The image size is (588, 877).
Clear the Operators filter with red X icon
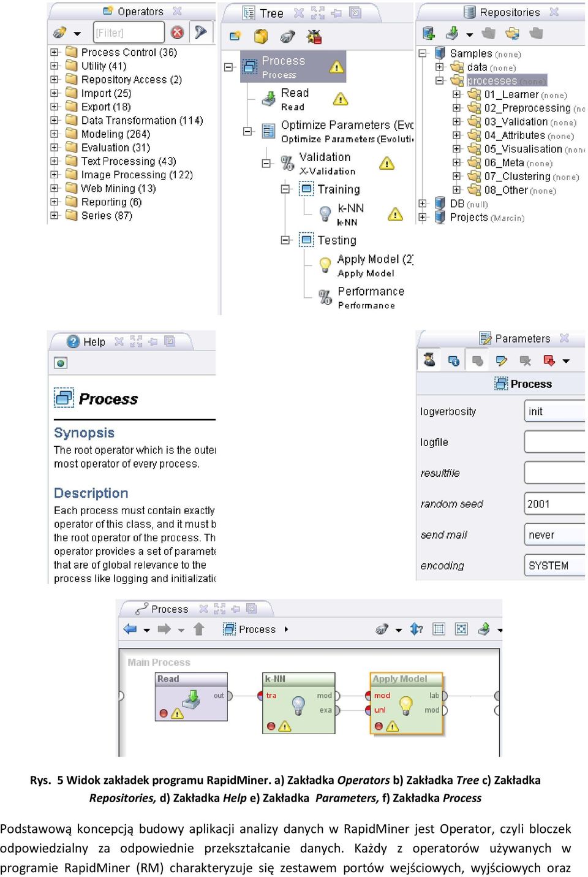pos(177,32)
